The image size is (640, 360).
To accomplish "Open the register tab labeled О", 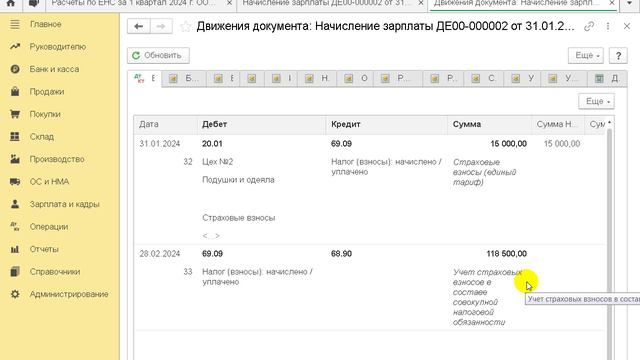I will [x=356, y=78].
